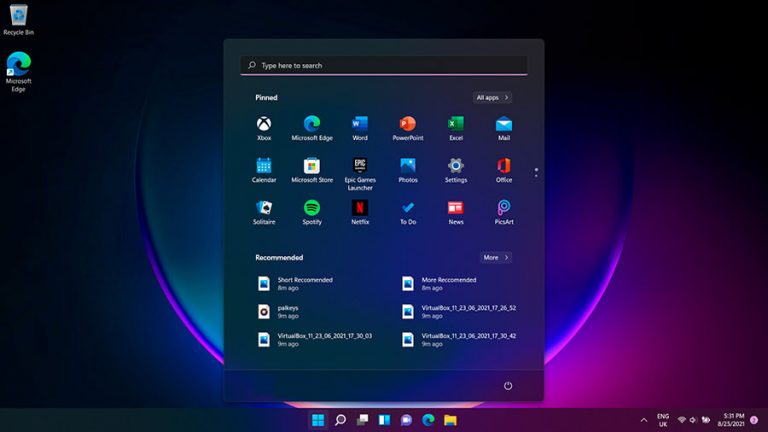The height and width of the screenshot is (432, 768).
Task: Click the Start button on the taskbar
Action: pos(318,419)
